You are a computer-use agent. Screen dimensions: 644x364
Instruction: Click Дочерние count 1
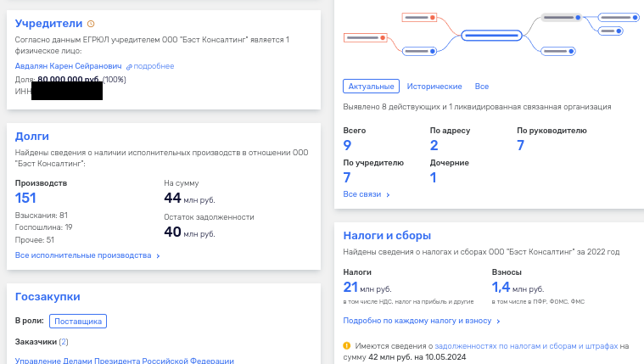[x=433, y=177]
